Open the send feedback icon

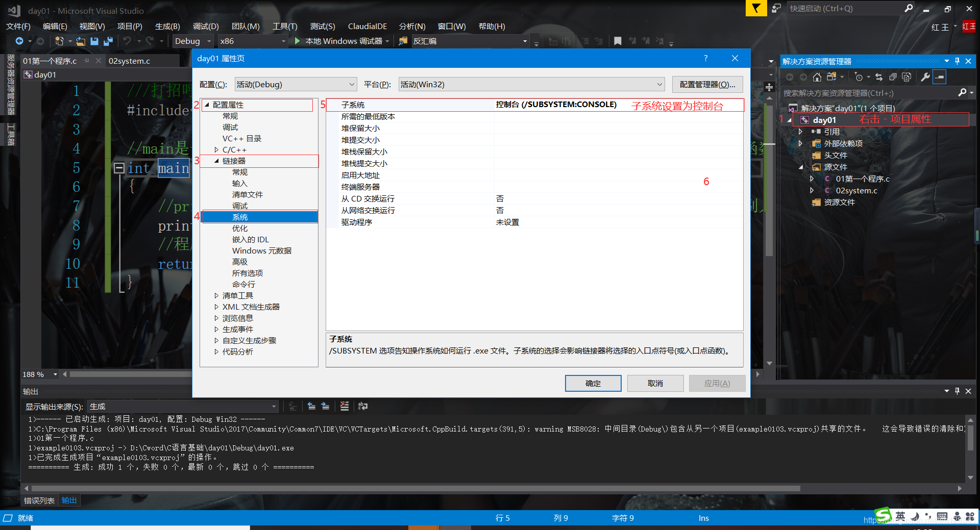776,8
